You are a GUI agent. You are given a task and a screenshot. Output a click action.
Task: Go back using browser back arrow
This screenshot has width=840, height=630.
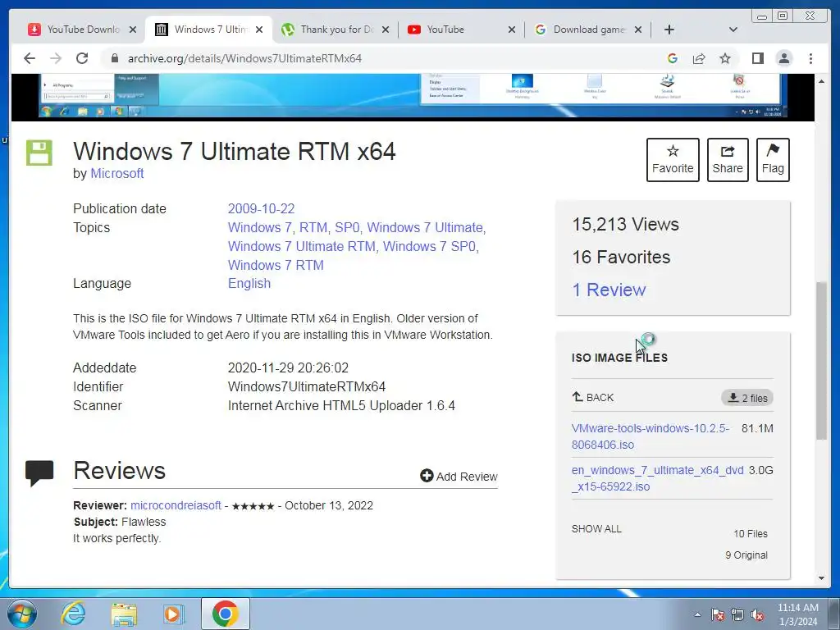tap(30, 58)
